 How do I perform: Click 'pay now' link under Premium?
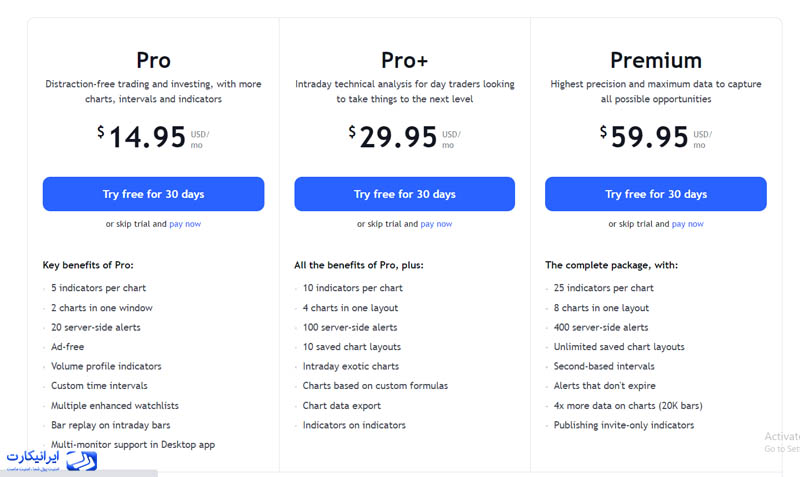pos(688,224)
